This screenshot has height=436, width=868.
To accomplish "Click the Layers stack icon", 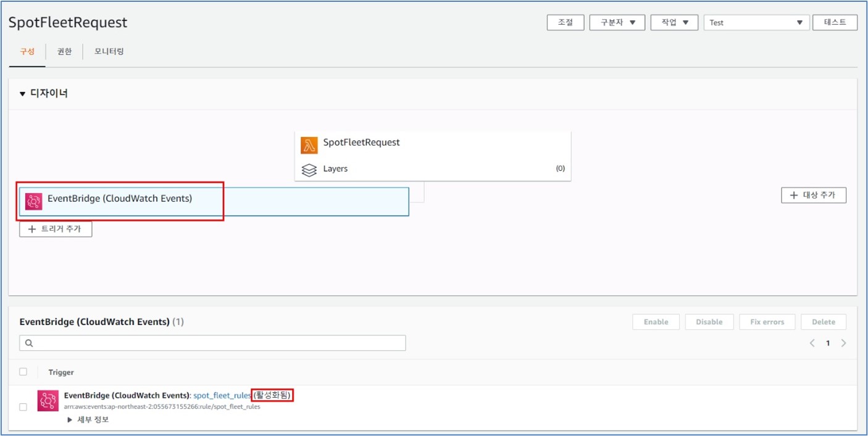I will tap(309, 169).
